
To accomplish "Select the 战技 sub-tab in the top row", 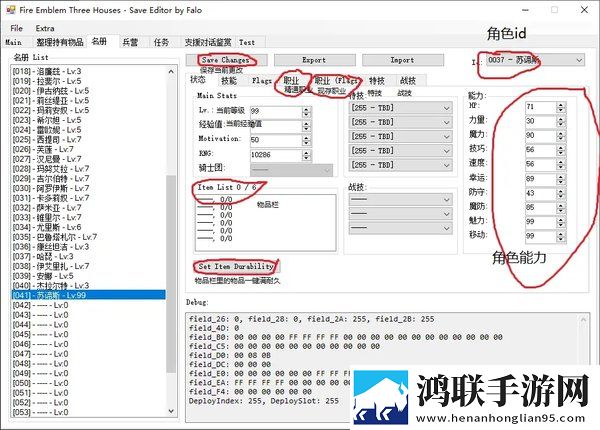I will click(408, 81).
